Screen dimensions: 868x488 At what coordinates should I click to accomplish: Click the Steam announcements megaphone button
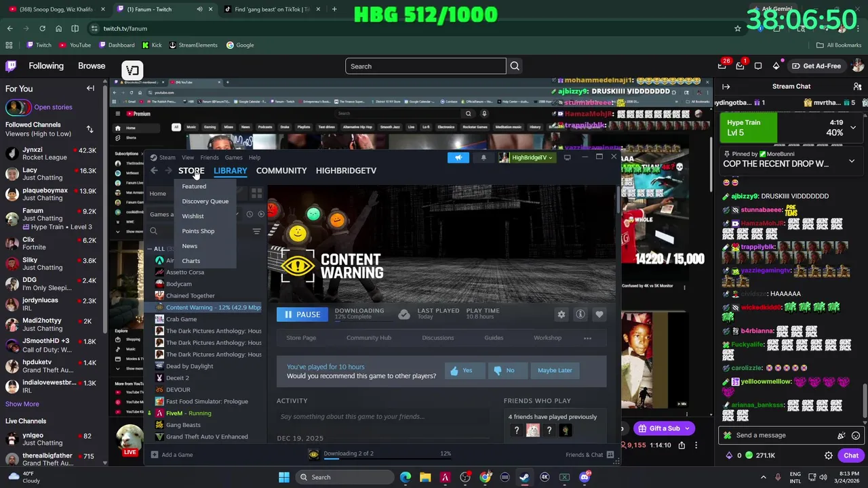[458, 157]
